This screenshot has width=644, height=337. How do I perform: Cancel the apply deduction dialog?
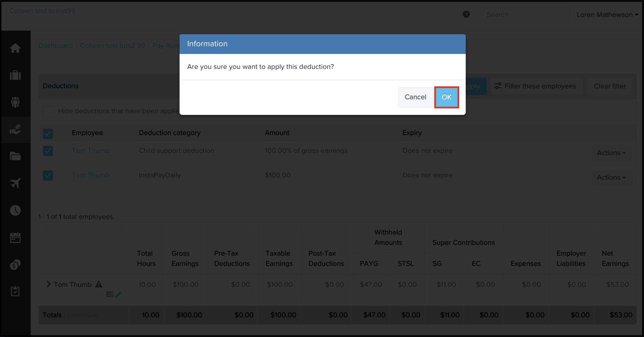click(x=415, y=97)
